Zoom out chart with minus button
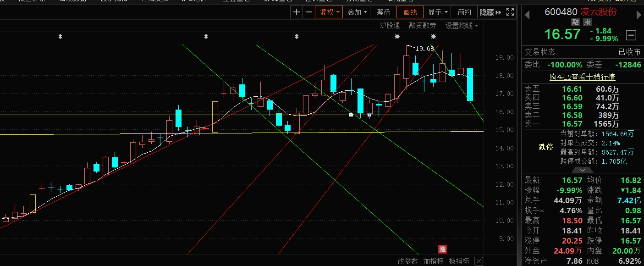Screen dimensions: 644x266 (309, 12)
